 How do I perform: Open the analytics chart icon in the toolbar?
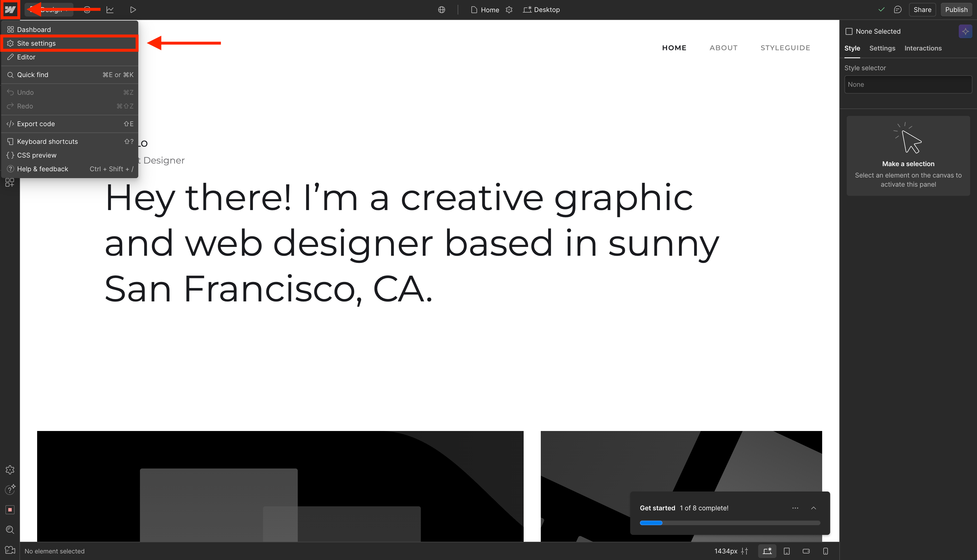[x=110, y=10]
